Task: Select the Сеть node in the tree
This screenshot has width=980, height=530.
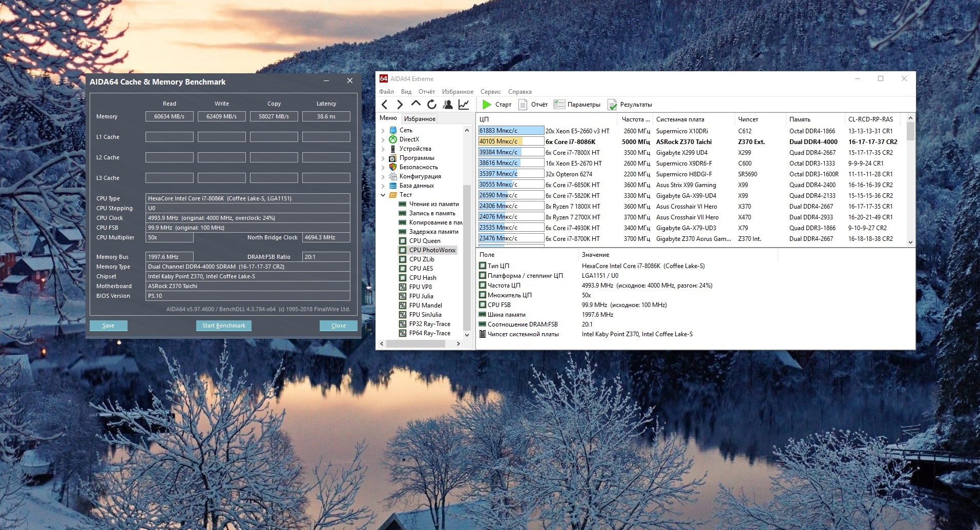Action: pyautogui.click(x=406, y=130)
